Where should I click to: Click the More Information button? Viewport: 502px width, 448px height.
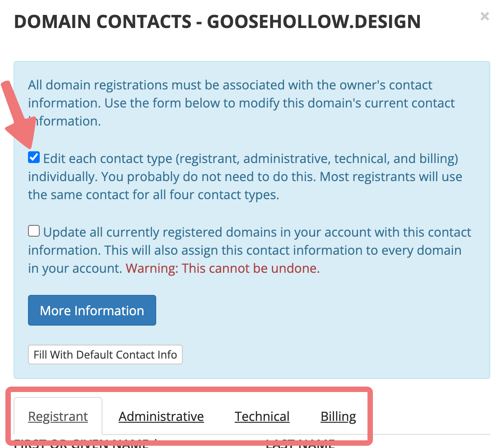coord(92,310)
